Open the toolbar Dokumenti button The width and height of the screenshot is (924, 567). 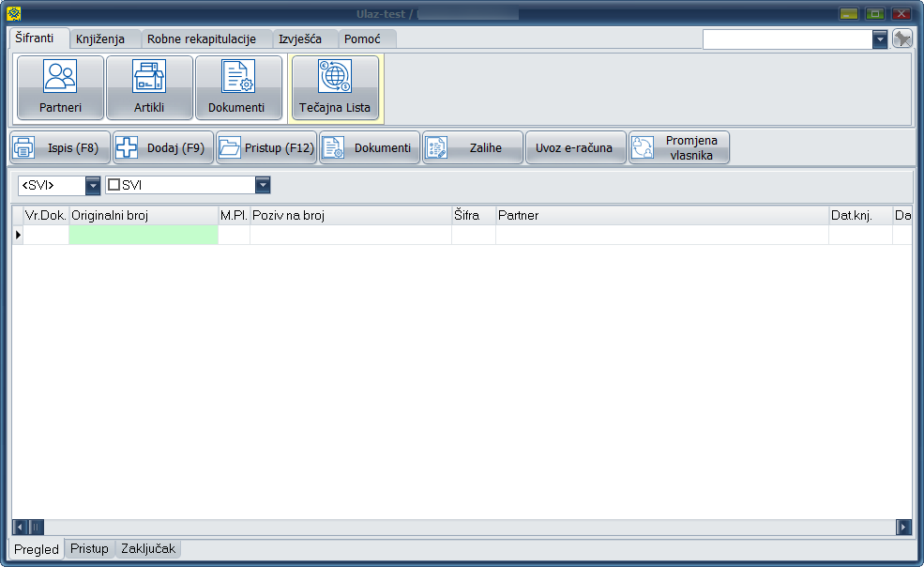point(370,147)
